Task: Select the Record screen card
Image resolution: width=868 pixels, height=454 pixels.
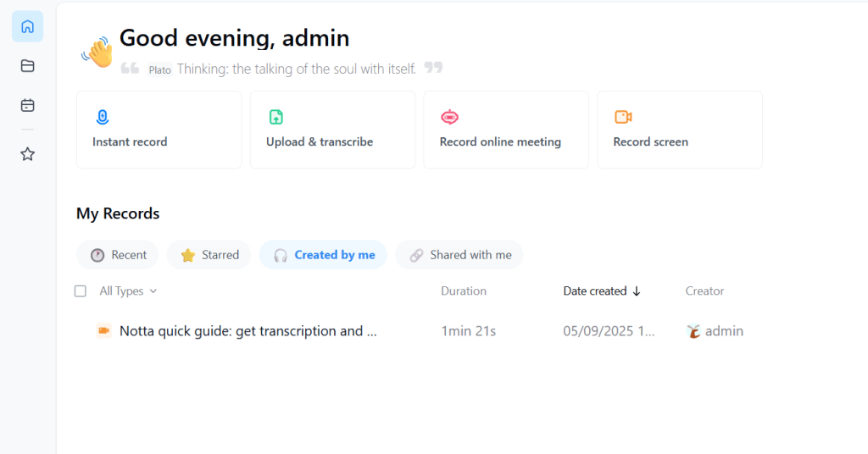Action: 680,130
